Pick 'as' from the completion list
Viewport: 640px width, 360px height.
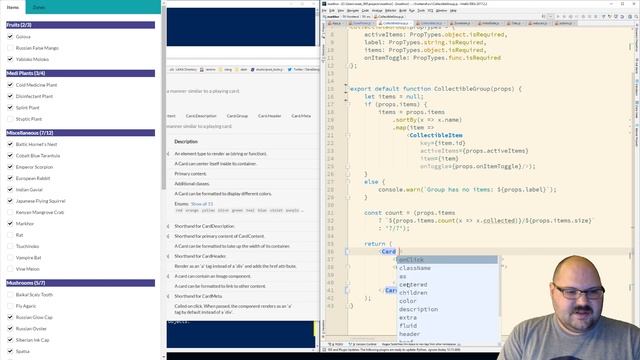447,276
